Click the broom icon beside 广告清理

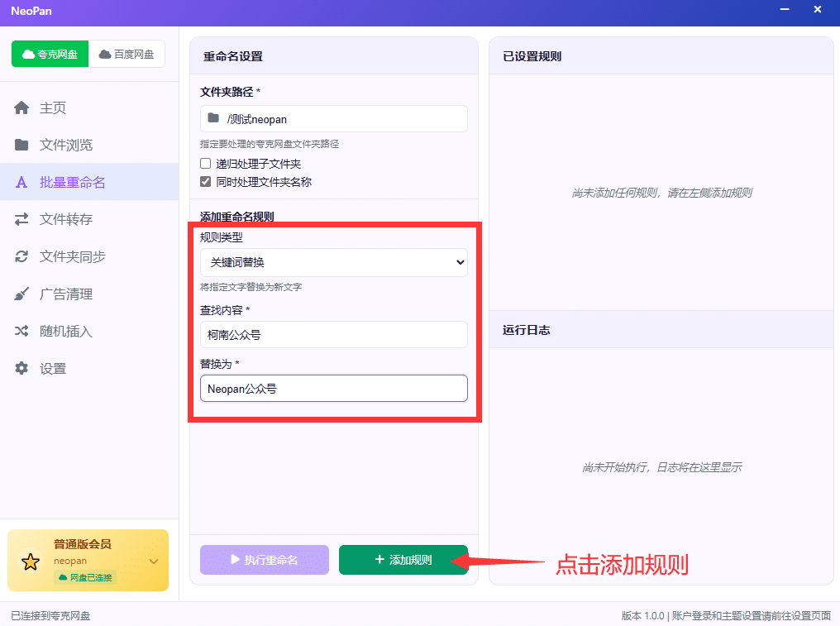point(21,294)
